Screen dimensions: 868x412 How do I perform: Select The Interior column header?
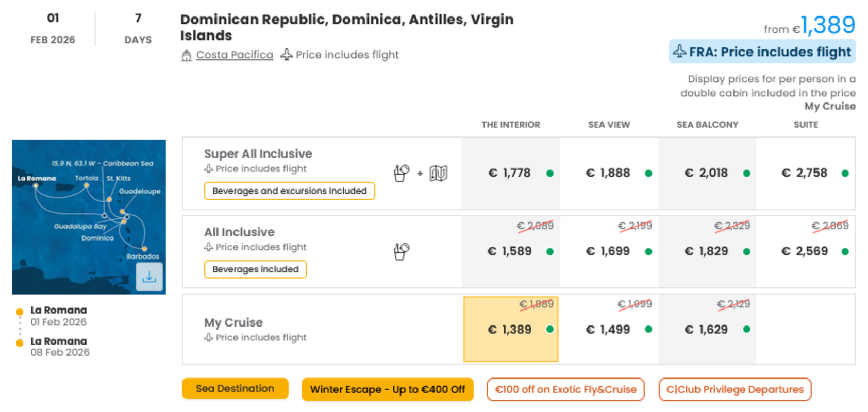point(511,125)
